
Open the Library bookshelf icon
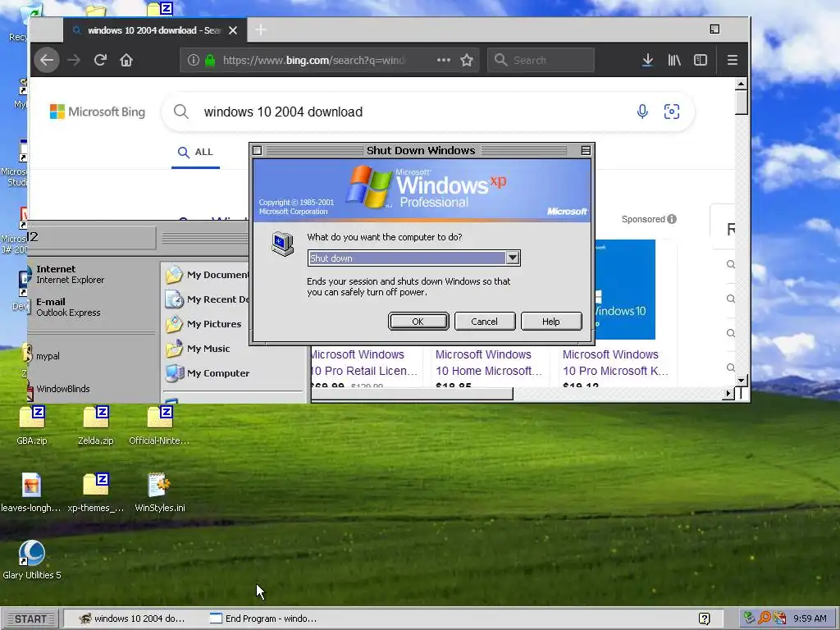pyautogui.click(x=674, y=60)
